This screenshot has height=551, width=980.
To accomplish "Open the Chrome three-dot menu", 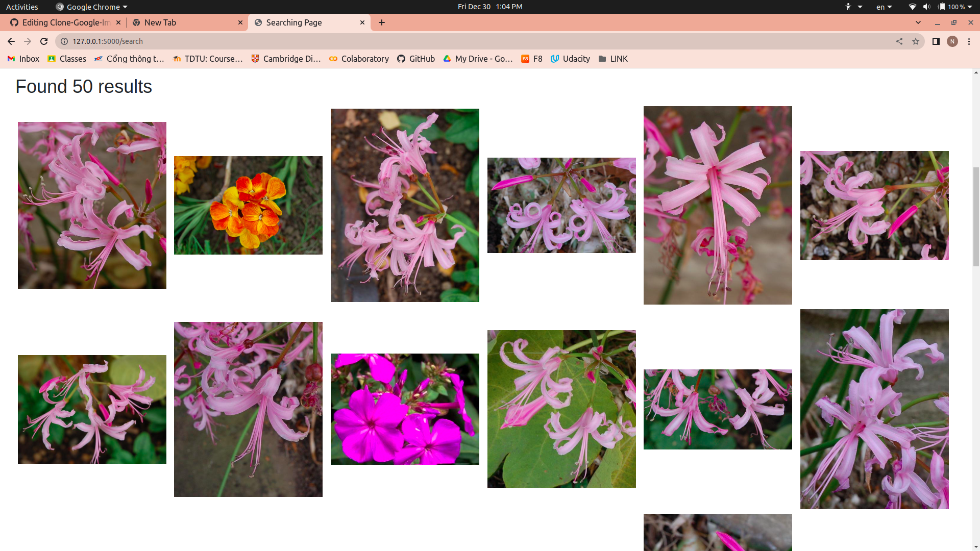I will [969, 41].
